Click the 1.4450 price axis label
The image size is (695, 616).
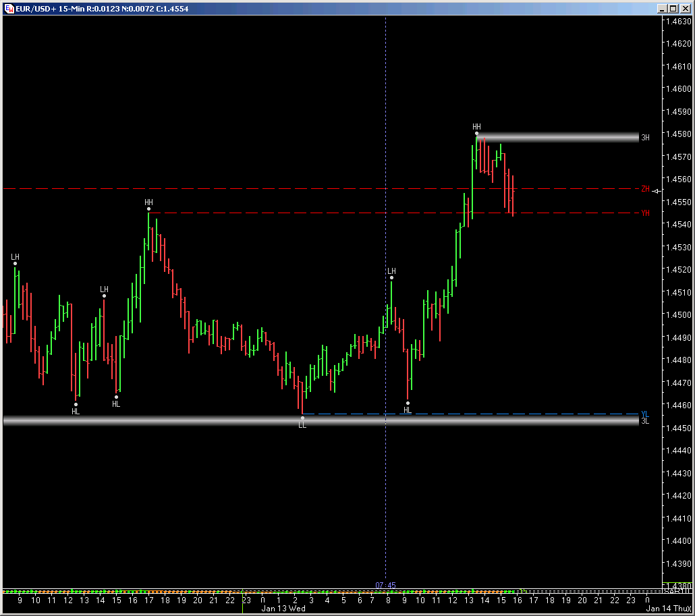tap(679, 428)
